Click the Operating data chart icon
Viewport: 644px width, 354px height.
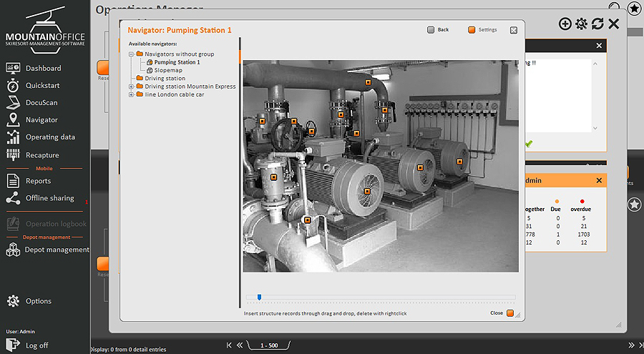pos(13,137)
